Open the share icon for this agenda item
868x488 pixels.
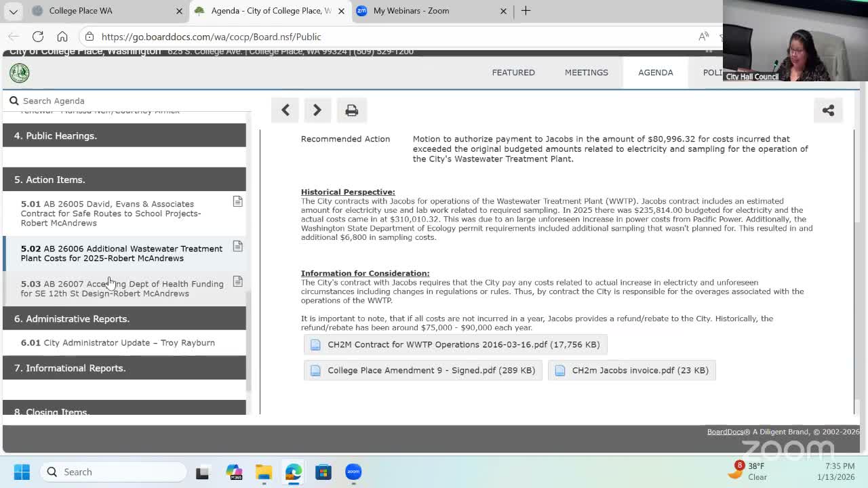click(x=828, y=110)
